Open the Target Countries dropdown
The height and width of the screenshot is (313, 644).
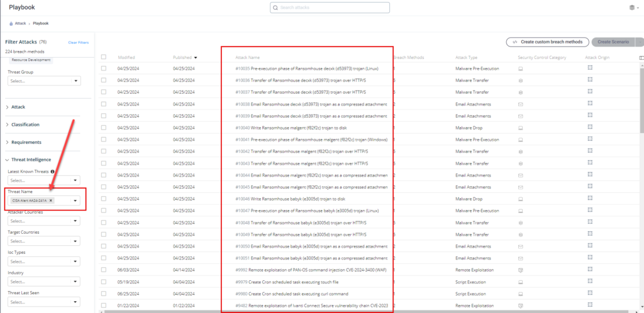44,241
